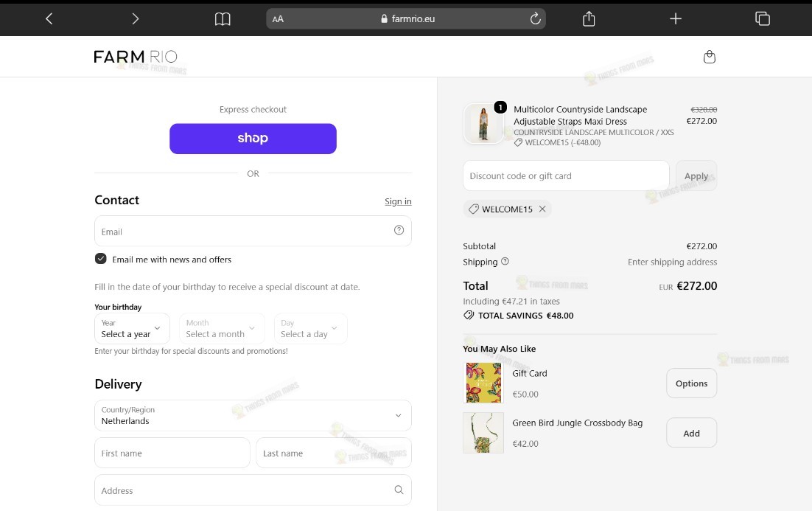The image size is (812, 511).
Task: Focus the Discount code or gift card field
Action: 566,175
